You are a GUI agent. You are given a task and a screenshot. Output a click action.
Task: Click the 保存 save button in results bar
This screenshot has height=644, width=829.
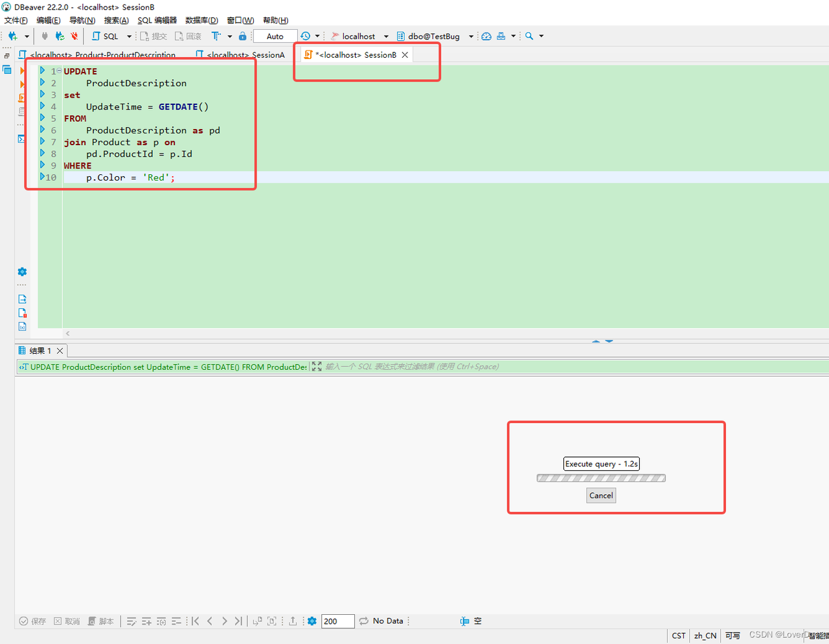coord(32,621)
